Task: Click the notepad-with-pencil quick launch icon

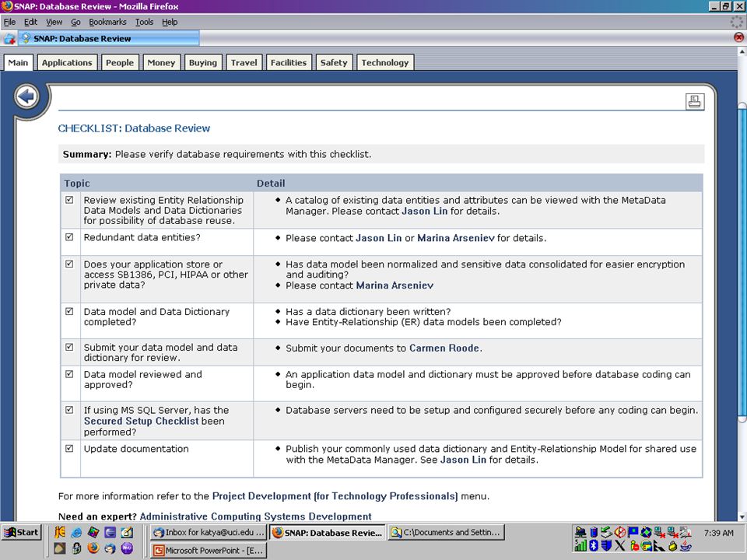Action: [x=127, y=532]
